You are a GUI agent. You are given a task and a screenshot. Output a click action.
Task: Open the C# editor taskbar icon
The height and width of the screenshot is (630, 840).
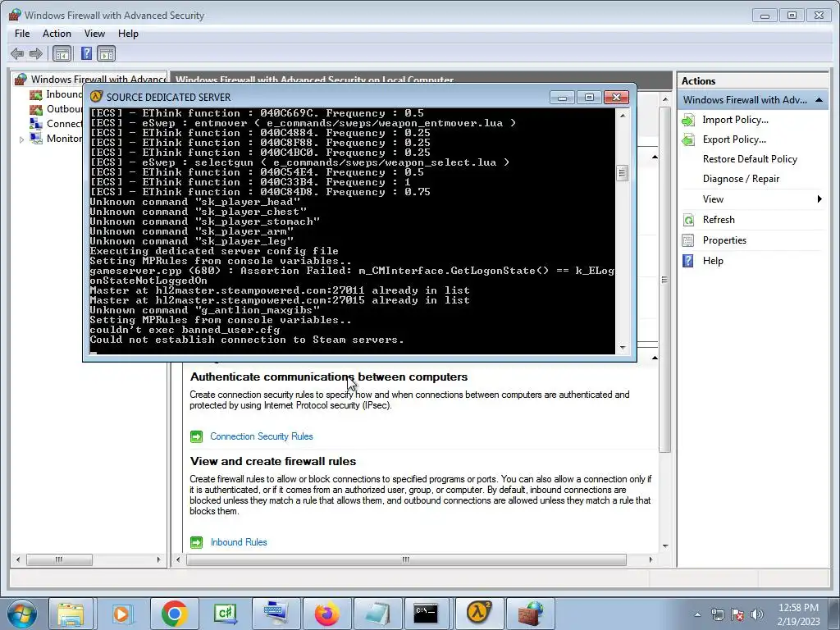click(226, 614)
